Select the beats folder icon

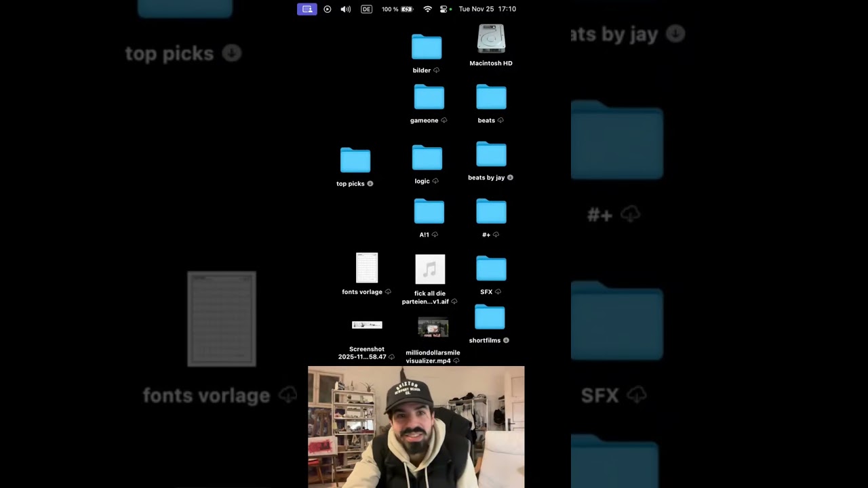pyautogui.click(x=491, y=98)
